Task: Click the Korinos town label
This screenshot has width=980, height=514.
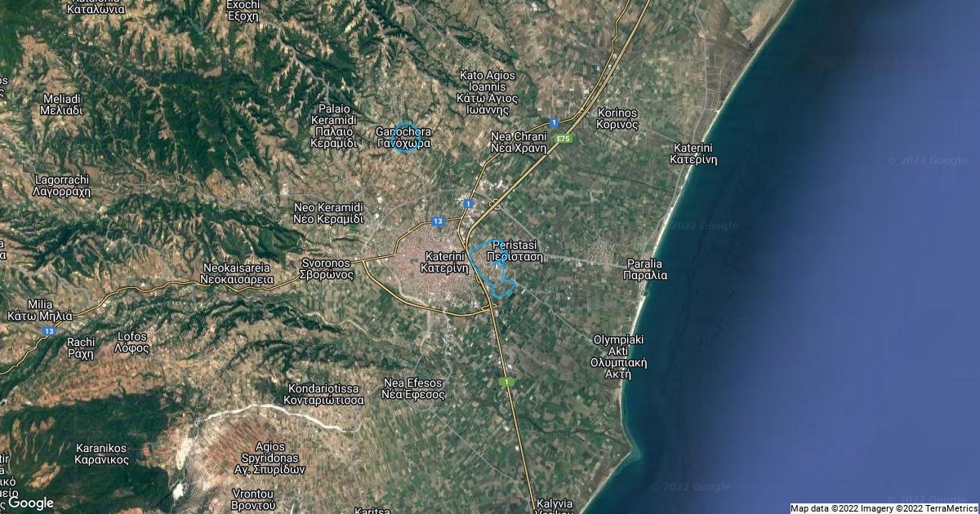Action: click(617, 119)
